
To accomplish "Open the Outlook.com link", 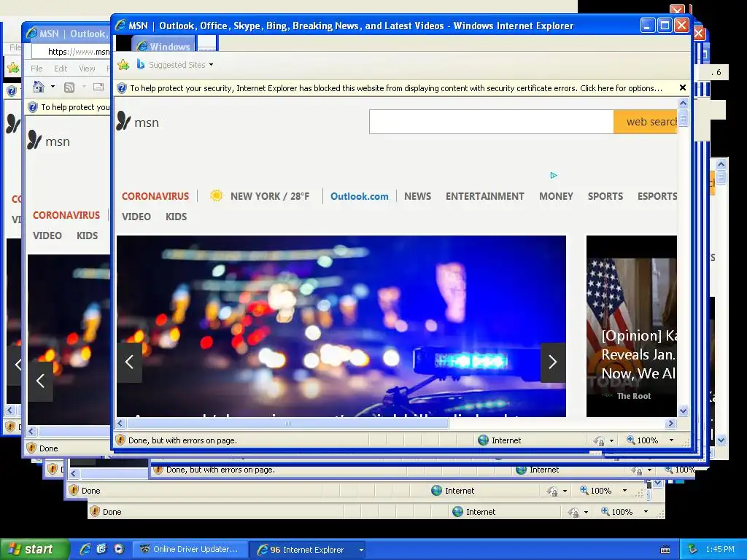I will [359, 196].
